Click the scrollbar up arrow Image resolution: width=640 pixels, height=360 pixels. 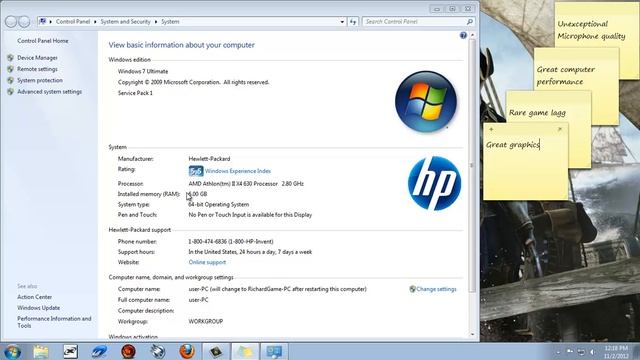[x=472, y=36]
